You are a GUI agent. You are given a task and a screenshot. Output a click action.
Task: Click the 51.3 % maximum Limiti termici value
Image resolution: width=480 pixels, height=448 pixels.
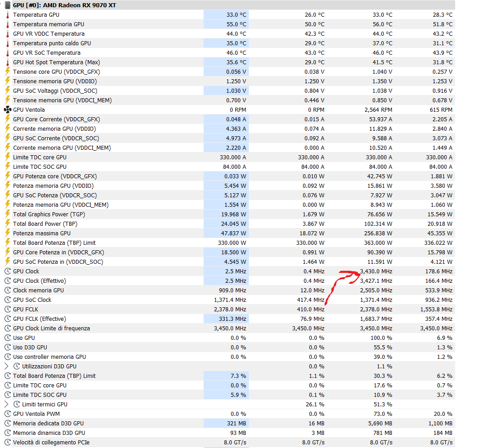pyautogui.click(x=383, y=404)
